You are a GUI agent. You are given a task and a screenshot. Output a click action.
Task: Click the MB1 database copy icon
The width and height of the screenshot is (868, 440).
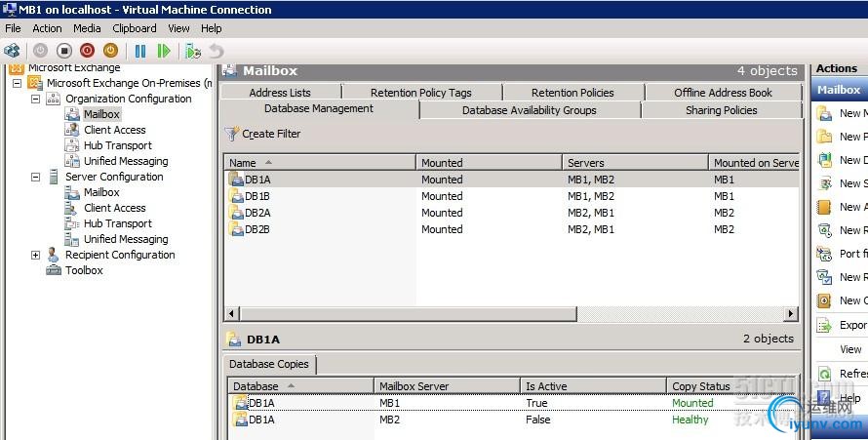[x=240, y=403]
